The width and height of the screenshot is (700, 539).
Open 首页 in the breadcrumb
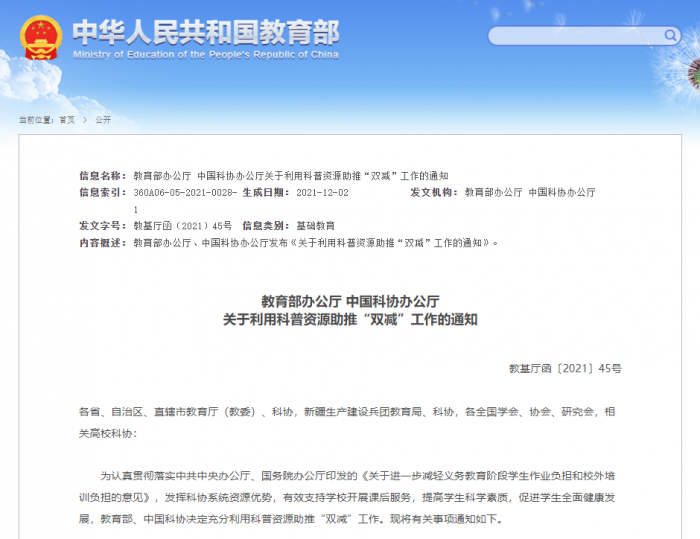66,119
